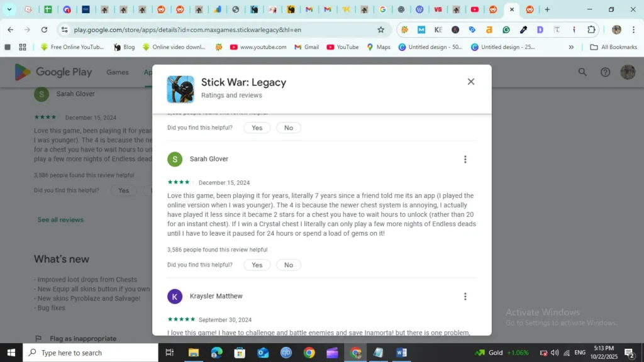
Task: Open Maps bookmark
Action: click(378, 47)
